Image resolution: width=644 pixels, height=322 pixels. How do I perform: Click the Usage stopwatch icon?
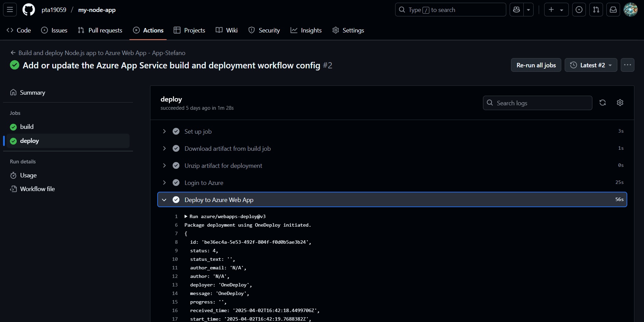(13, 175)
